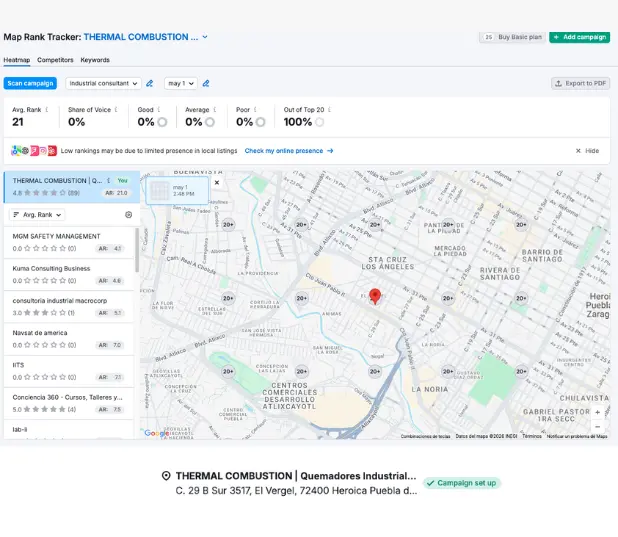Screen dimensions: 618x537
Task: Click the Buy Basic plan button
Action: (x=513, y=37)
